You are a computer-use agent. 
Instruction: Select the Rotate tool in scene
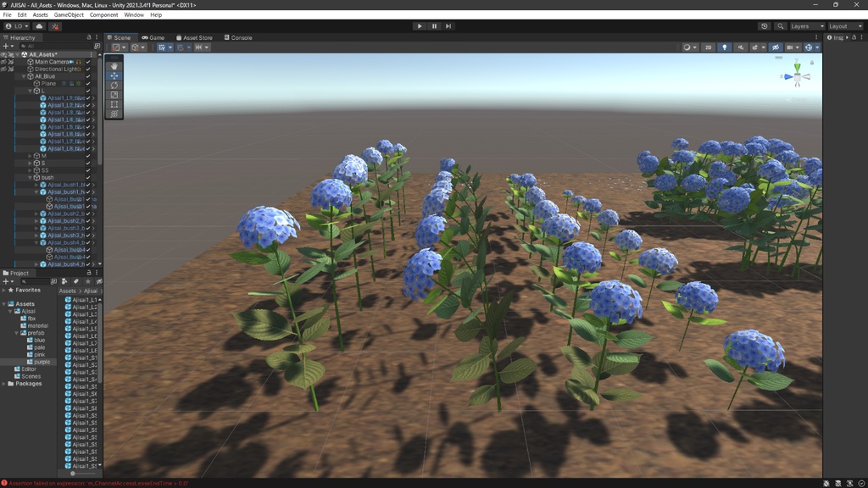(x=114, y=86)
